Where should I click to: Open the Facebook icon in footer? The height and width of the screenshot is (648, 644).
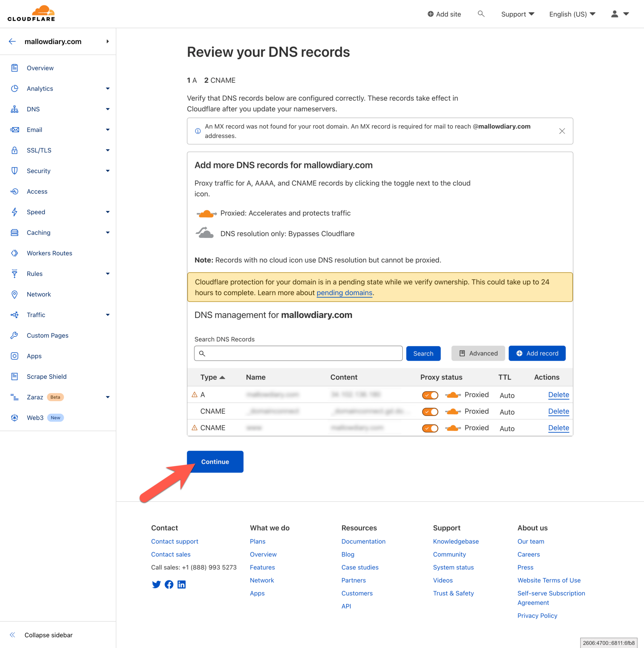[x=169, y=585]
